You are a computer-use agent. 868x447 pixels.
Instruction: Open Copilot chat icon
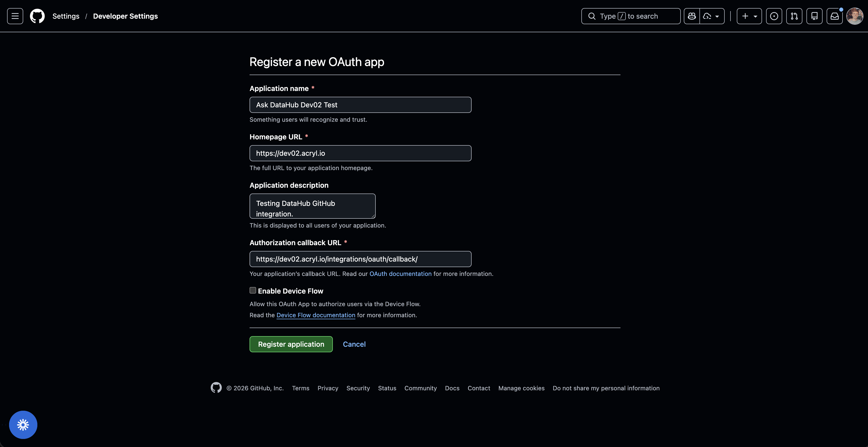[692, 16]
